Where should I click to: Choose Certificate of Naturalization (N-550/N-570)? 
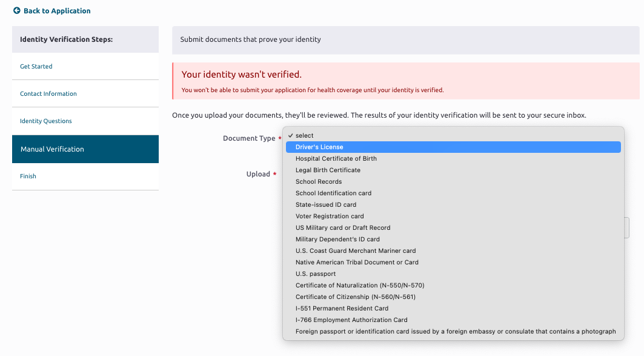click(453, 285)
